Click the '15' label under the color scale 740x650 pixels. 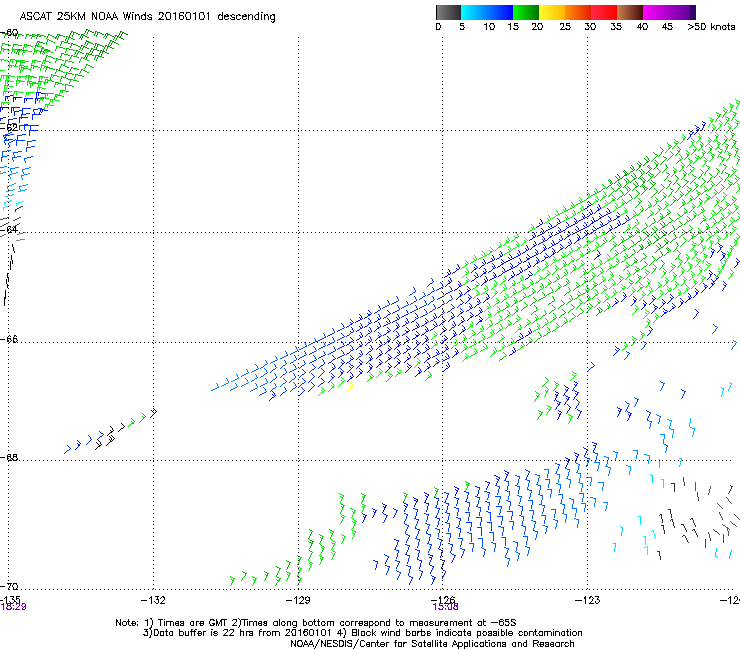(513, 26)
